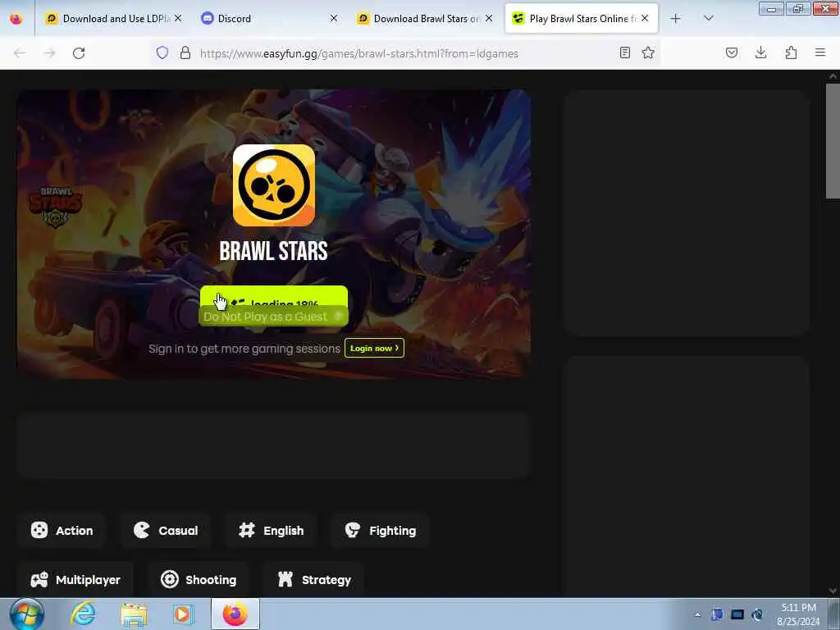Click the scrollbar down arrow
Image resolution: width=840 pixels, height=630 pixels.
(833, 591)
